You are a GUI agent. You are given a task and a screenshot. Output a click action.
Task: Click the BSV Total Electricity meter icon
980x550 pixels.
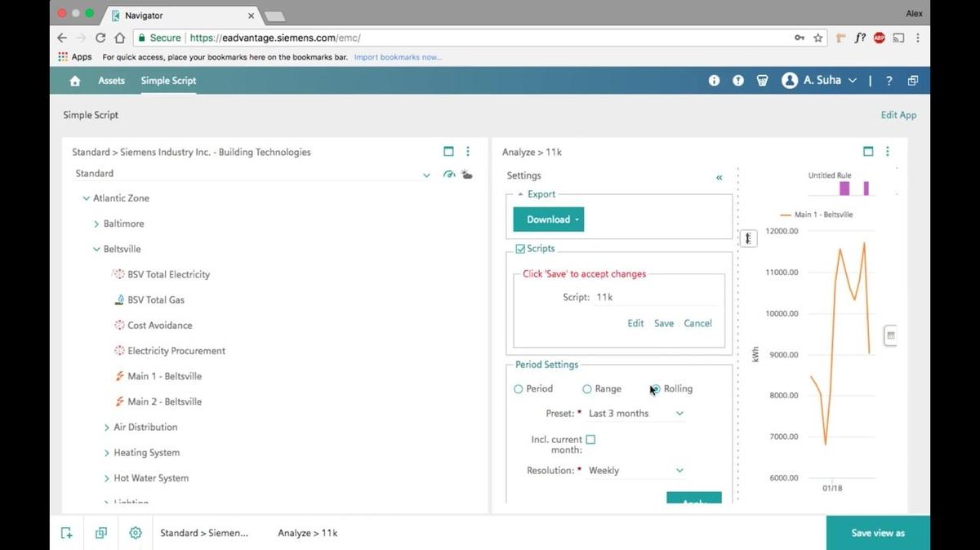click(118, 274)
